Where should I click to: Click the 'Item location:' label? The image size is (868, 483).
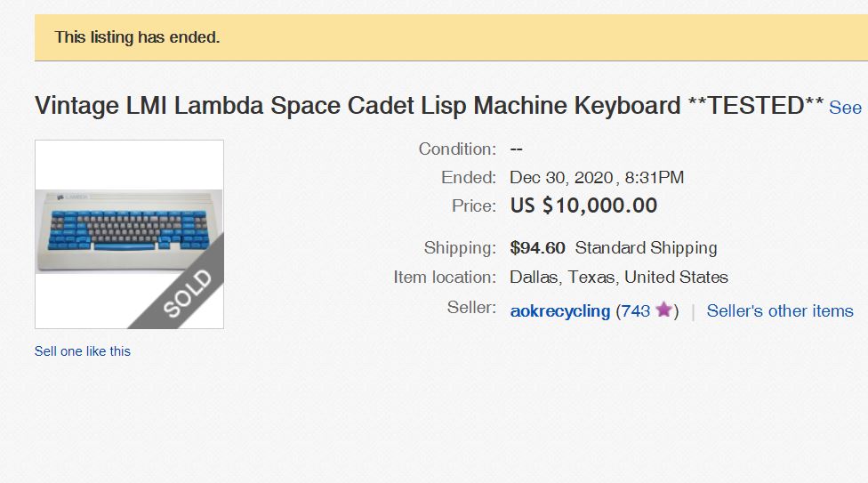445,278
